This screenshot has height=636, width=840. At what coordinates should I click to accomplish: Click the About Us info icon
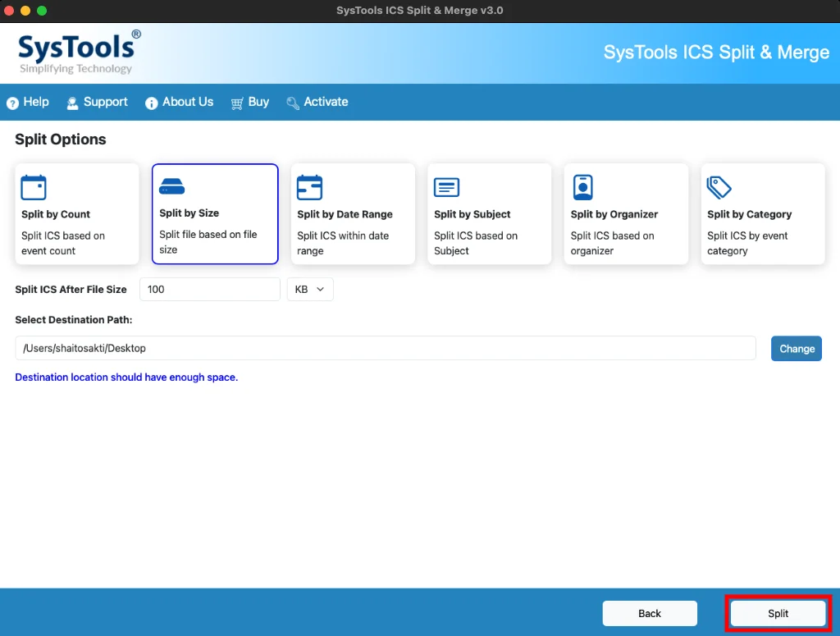pos(151,103)
